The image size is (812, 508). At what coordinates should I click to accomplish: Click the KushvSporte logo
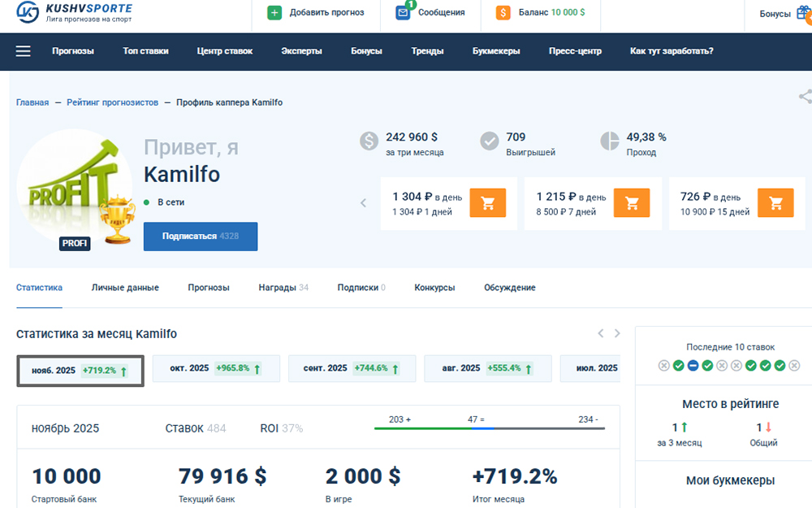point(75,13)
